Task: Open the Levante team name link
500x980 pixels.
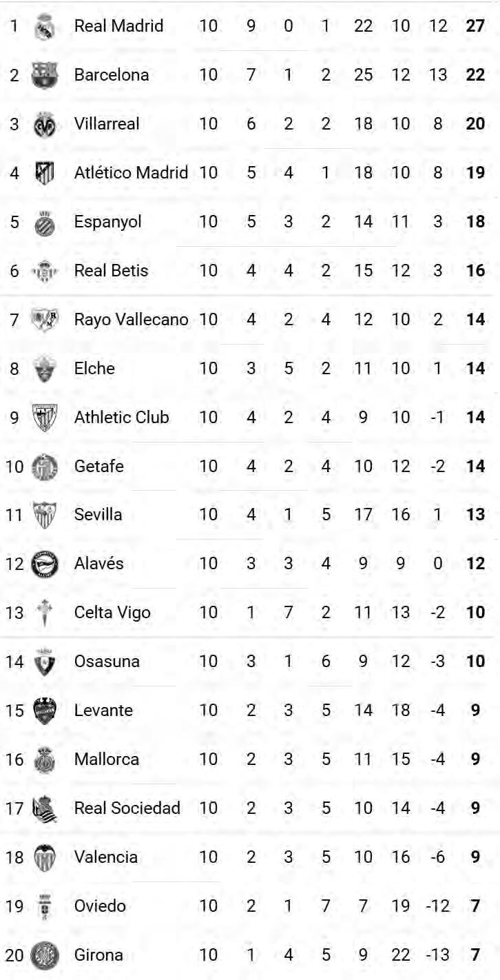Action: (103, 711)
